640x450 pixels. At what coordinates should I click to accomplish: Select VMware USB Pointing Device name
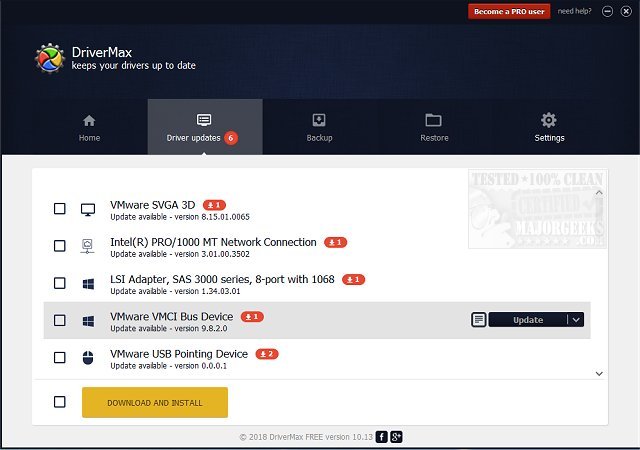tap(179, 354)
